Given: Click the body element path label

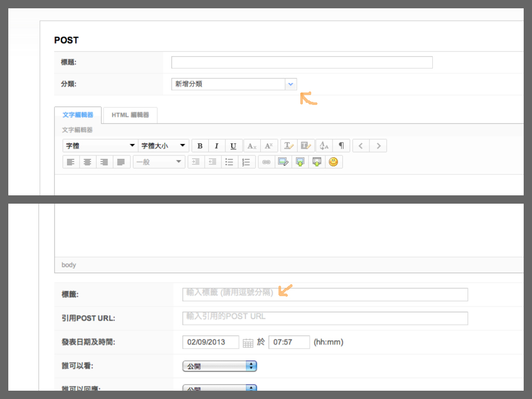Looking at the screenshot, I should [69, 265].
